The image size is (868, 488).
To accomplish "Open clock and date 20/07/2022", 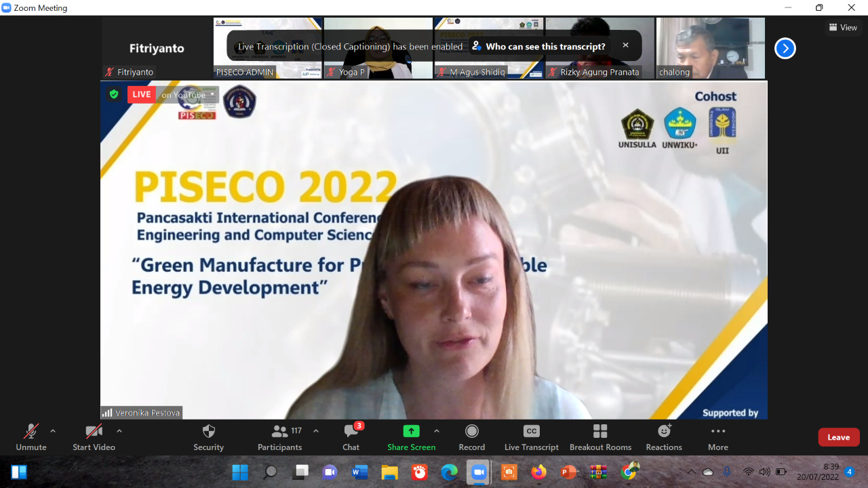I will coord(818,472).
